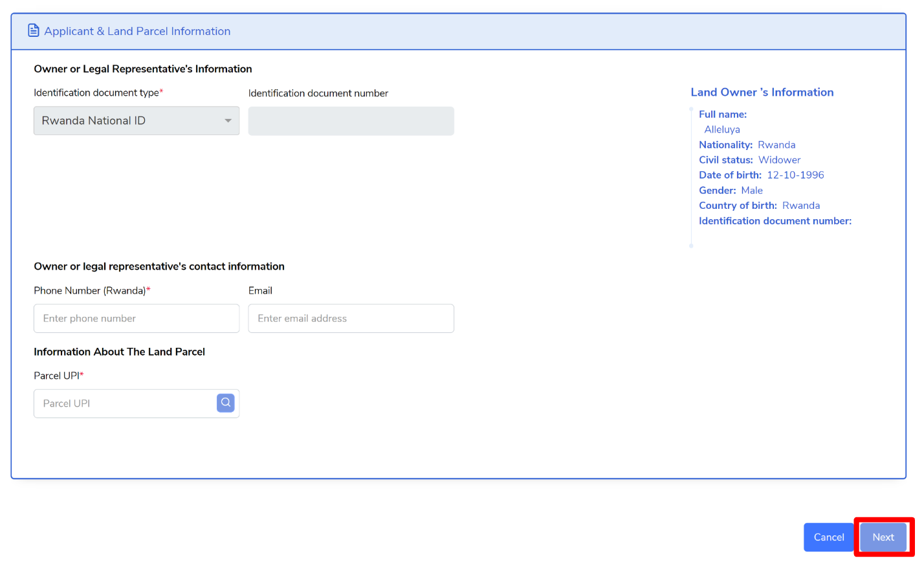Click the Owner or Legal Representative's Information heading
Screen dimensions: 924x569
(143, 69)
